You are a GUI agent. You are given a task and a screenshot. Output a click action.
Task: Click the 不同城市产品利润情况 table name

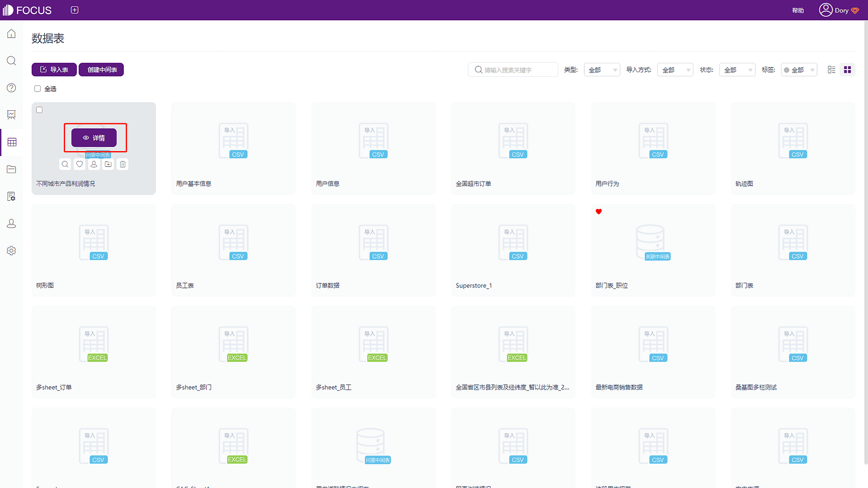[x=66, y=184]
